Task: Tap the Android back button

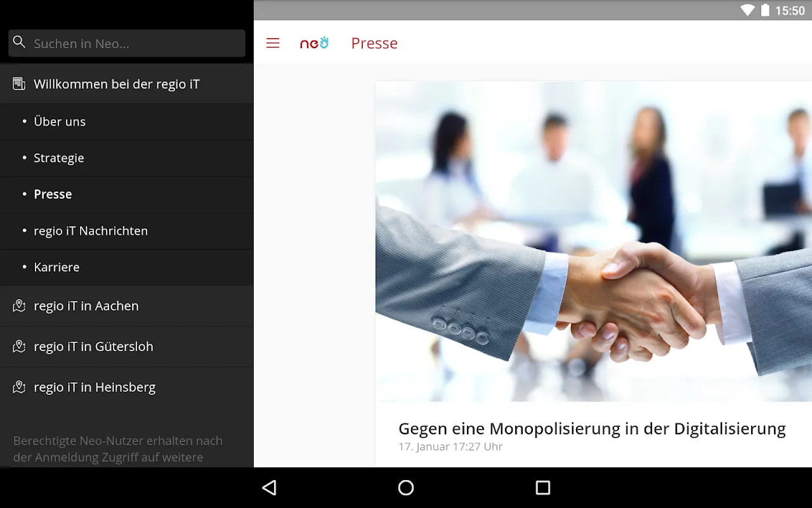Action: click(270, 488)
